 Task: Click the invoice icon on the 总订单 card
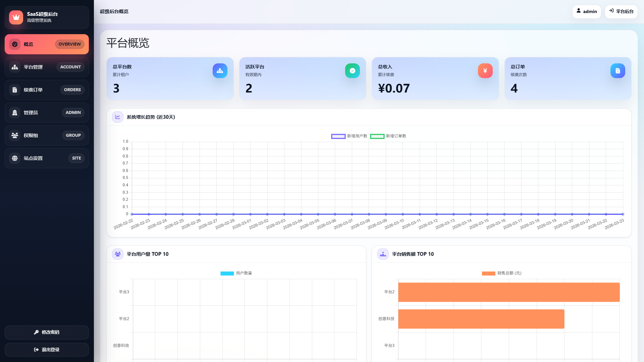pos(618,71)
